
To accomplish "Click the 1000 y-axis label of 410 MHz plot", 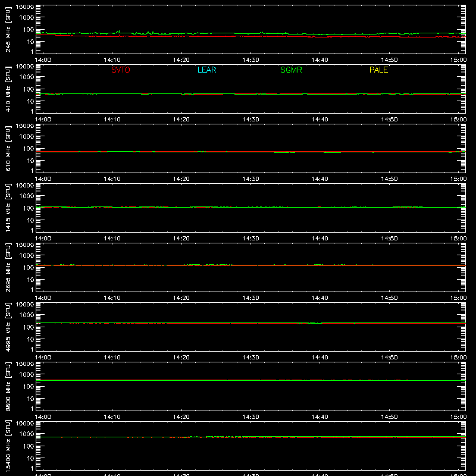I will pyautogui.click(x=27, y=77).
